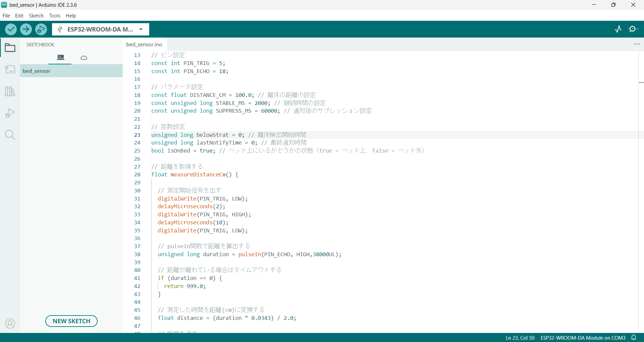Click 'isOnBed' variable on line 25
Screen dimensions: 644x342
point(179,151)
